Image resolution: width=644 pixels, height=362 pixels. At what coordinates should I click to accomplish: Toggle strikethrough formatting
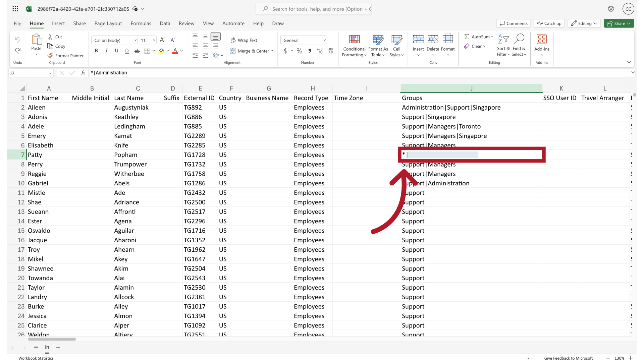point(137,51)
